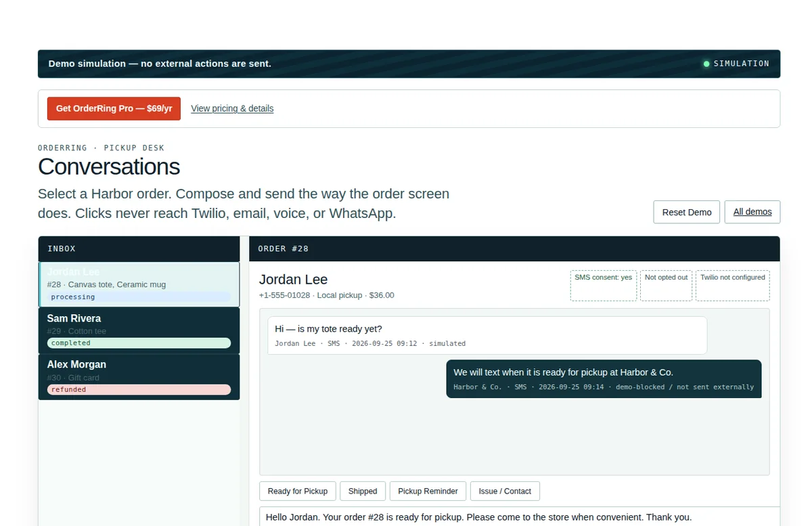
Task: Choose the Shipped template
Action: (x=363, y=491)
